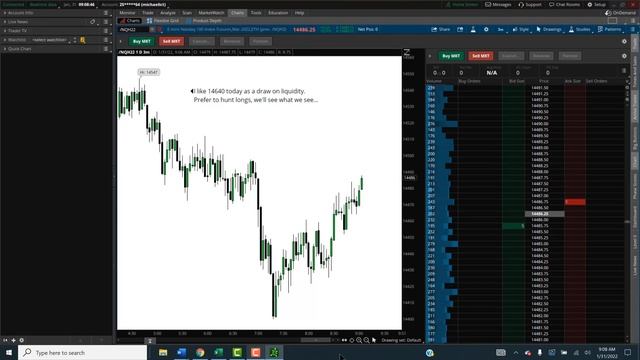This screenshot has width=640, height=360.
Task: Zoom out on the chart
Action: pos(367,340)
